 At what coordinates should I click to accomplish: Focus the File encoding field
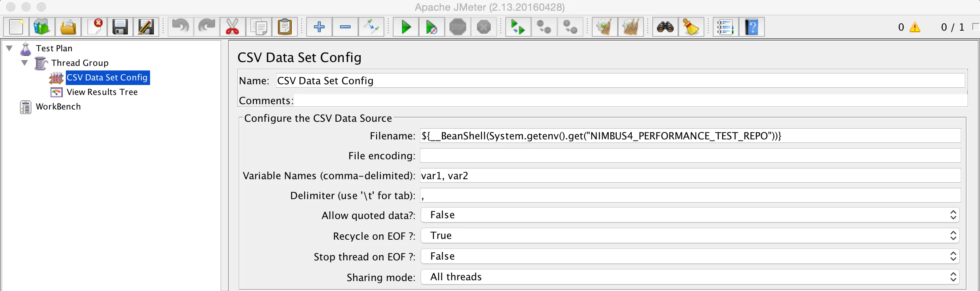(690, 156)
